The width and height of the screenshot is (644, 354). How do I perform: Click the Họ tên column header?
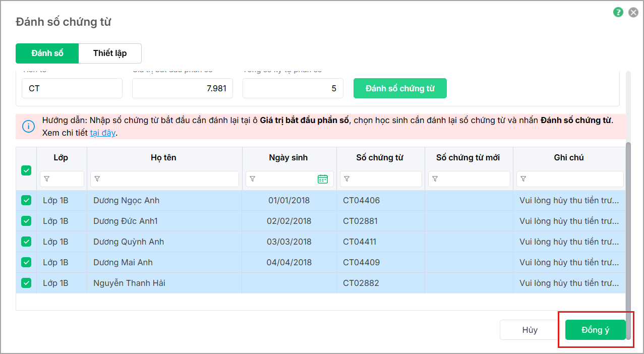click(163, 158)
